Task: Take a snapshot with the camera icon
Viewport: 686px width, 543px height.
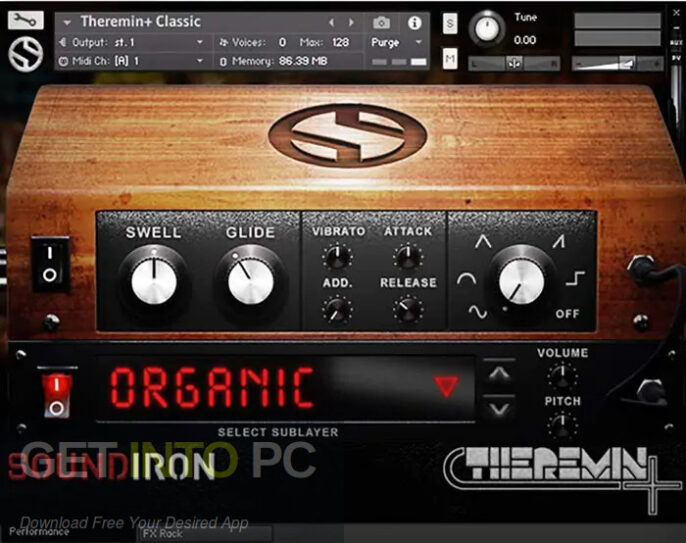Action: pyautogui.click(x=381, y=22)
